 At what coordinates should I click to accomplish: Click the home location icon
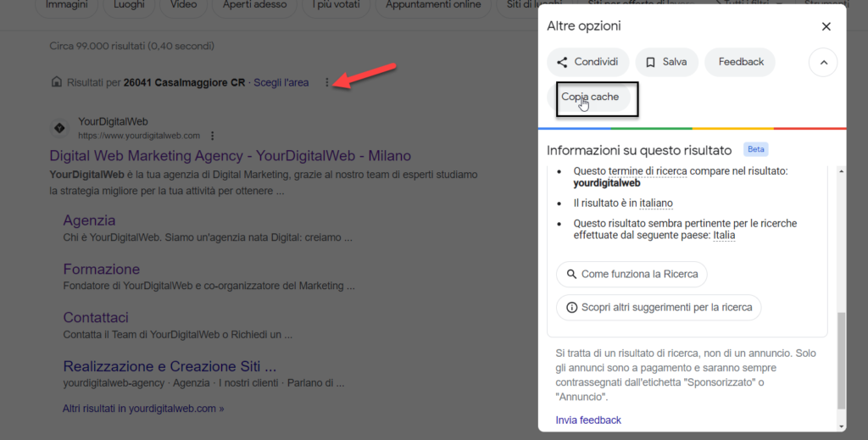(x=57, y=82)
